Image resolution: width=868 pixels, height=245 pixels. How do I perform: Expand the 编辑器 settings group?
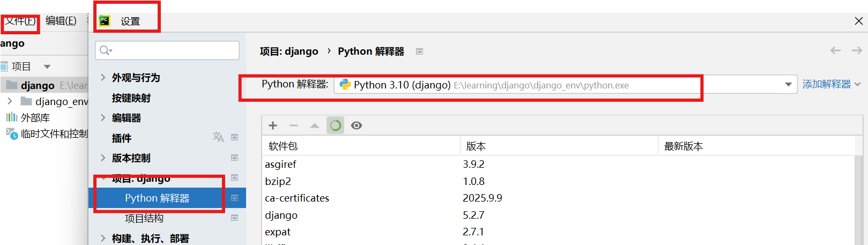[103, 117]
